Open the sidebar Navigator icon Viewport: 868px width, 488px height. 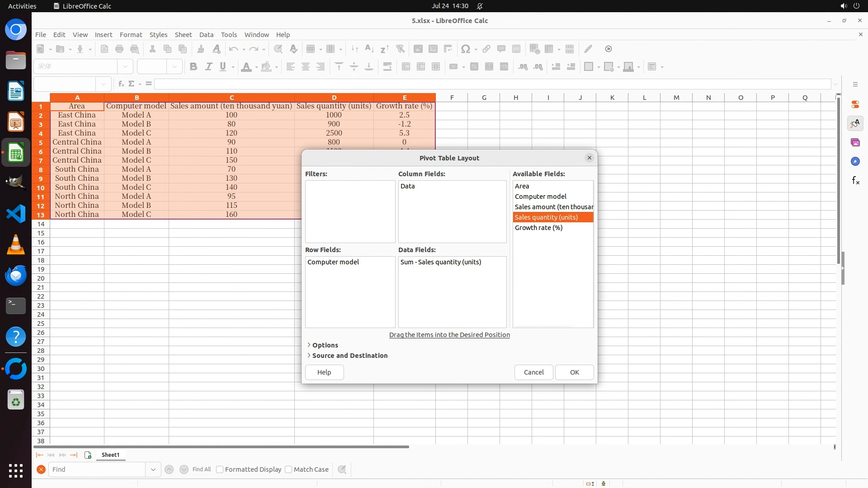855,162
